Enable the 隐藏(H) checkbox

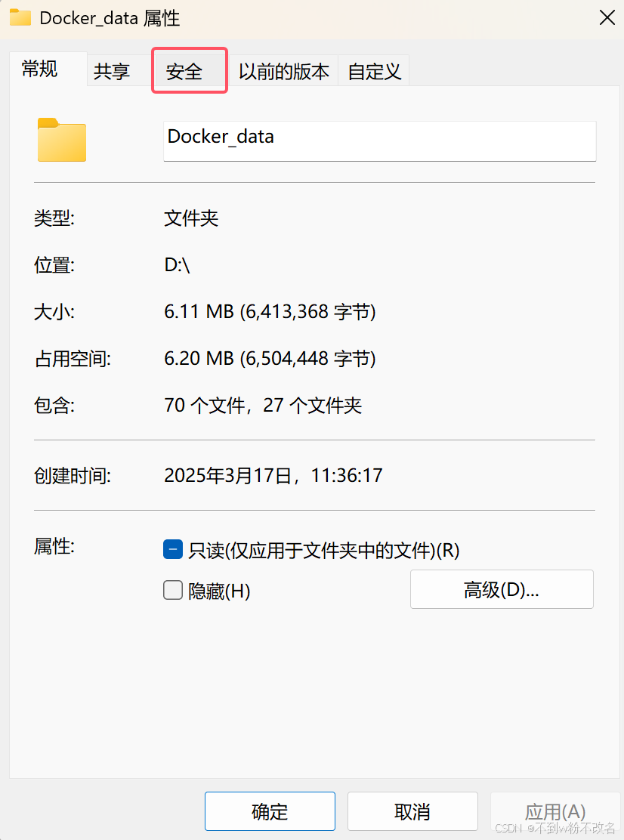point(173,591)
